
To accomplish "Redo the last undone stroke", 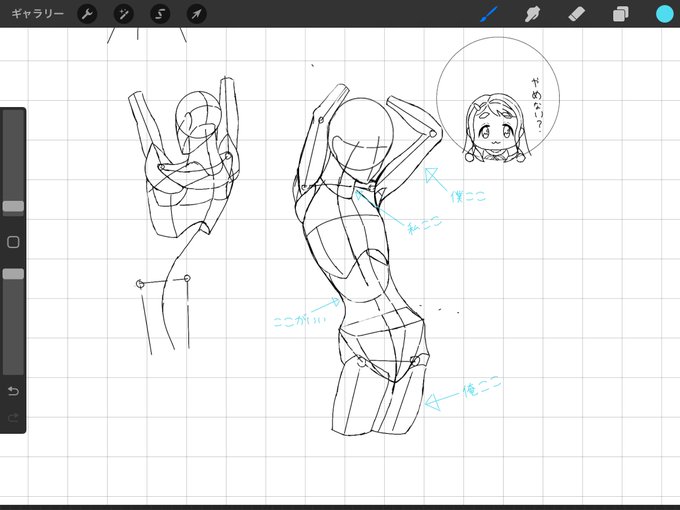I will [x=13, y=418].
